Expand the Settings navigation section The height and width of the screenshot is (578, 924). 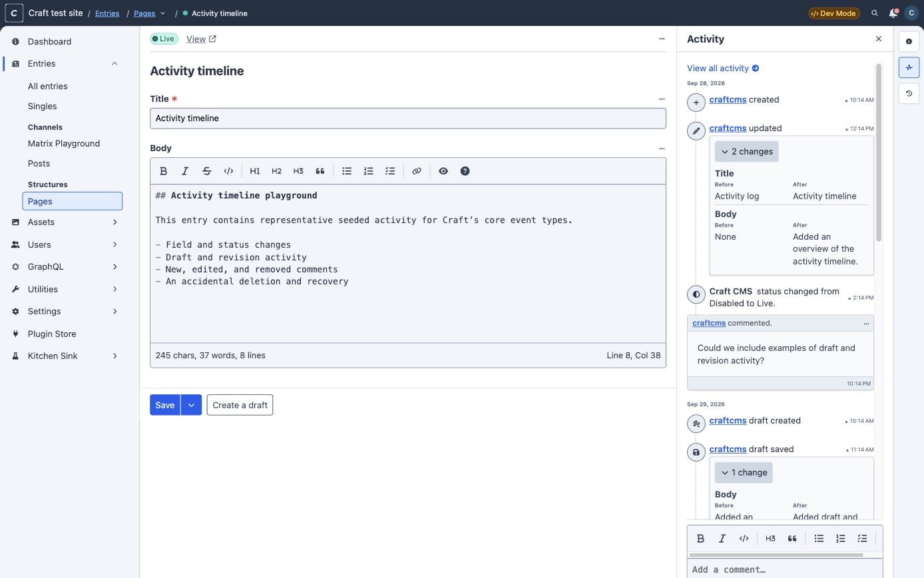115,312
